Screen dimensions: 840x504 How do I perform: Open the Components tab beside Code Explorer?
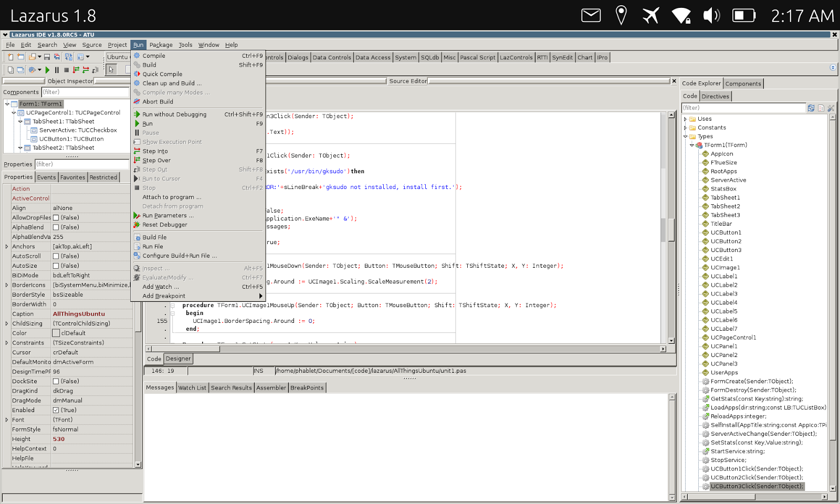743,83
